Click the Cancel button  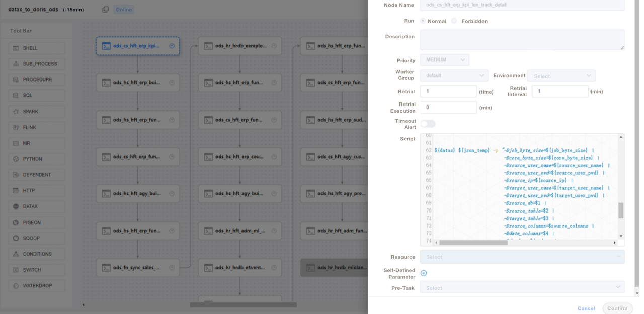pyautogui.click(x=586, y=308)
